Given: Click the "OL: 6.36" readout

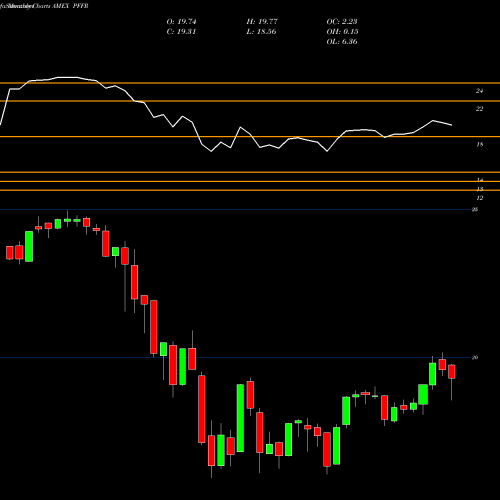Looking at the screenshot, I should click(x=342, y=42).
